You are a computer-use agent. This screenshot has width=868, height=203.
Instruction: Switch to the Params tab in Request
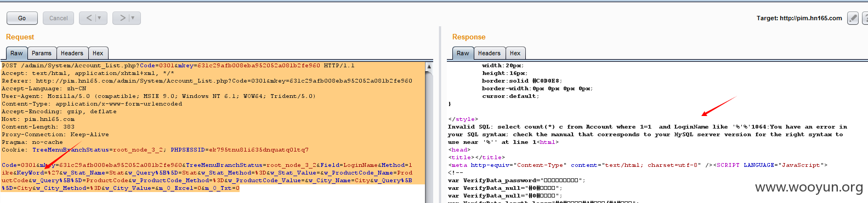pos(41,53)
